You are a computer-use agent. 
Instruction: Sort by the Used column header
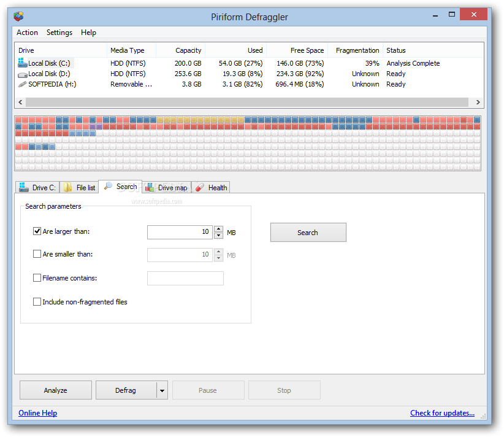pos(235,50)
